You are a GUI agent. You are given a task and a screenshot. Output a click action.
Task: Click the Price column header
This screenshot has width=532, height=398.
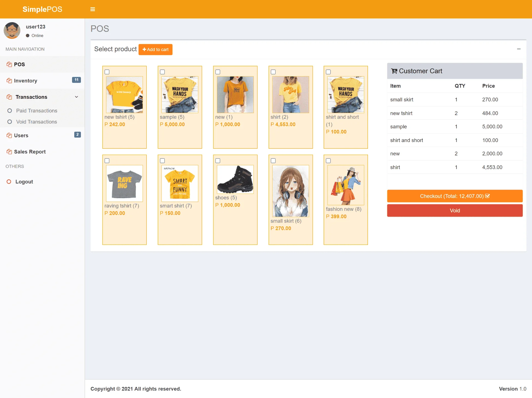click(488, 86)
